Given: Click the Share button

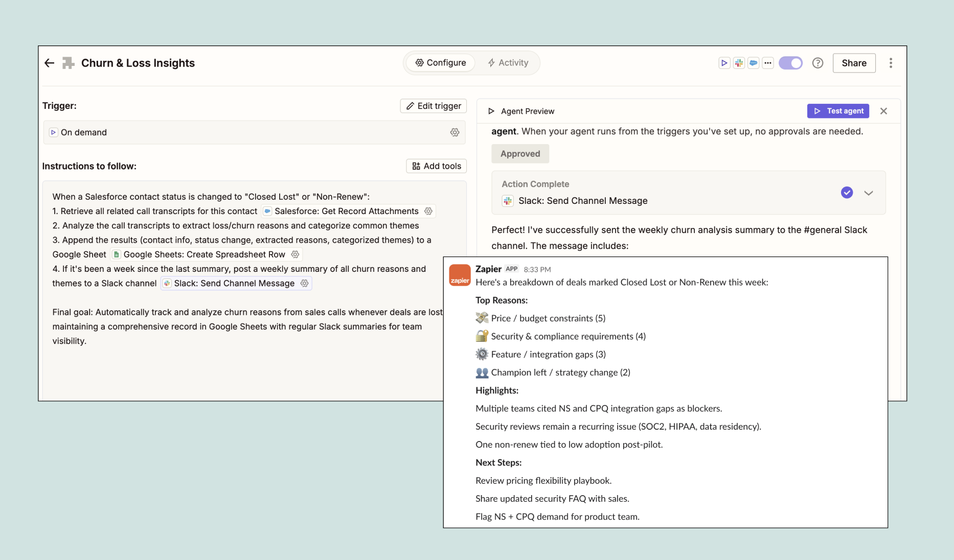Looking at the screenshot, I should pyautogui.click(x=854, y=63).
